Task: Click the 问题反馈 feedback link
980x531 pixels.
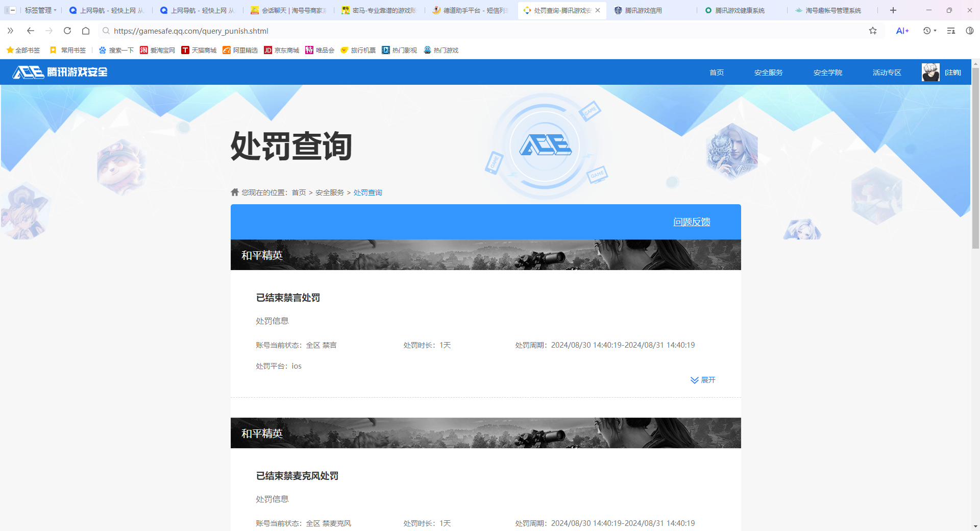Action: tap(692, 222)
